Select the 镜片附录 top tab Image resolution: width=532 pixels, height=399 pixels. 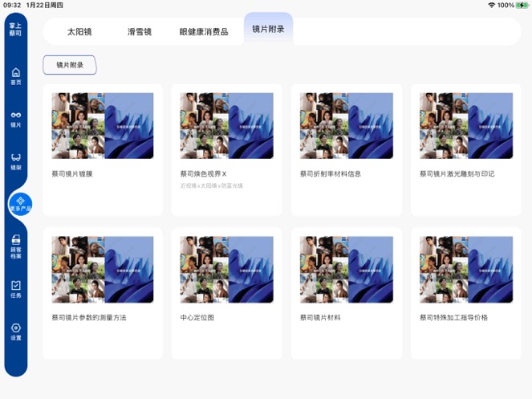tap(268, 29)
